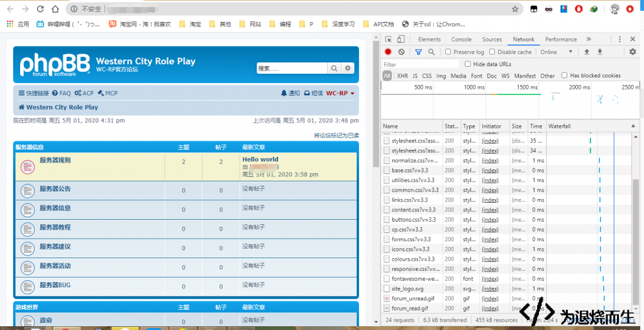Clear the network log

401,52
